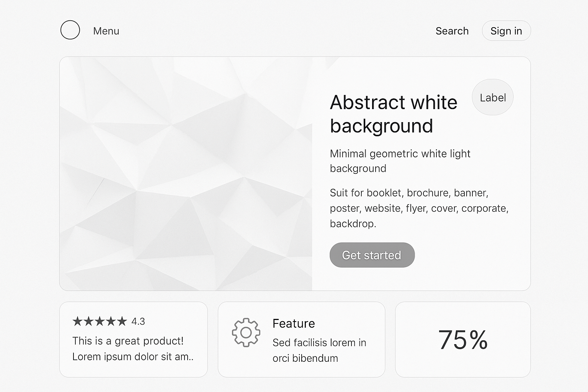This screenshot has height=392, width=588.
Task: Click the gear icon beside Feature
Action: [246, 332]
